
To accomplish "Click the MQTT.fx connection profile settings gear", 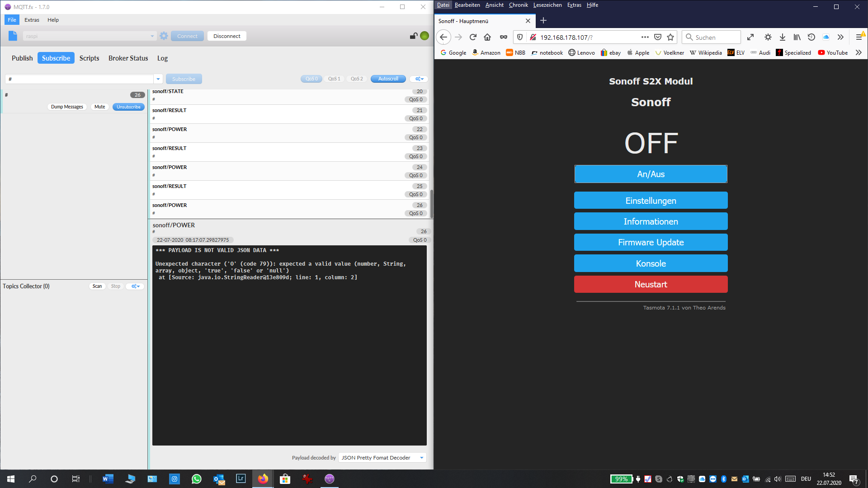I will (x=164, y=36).
